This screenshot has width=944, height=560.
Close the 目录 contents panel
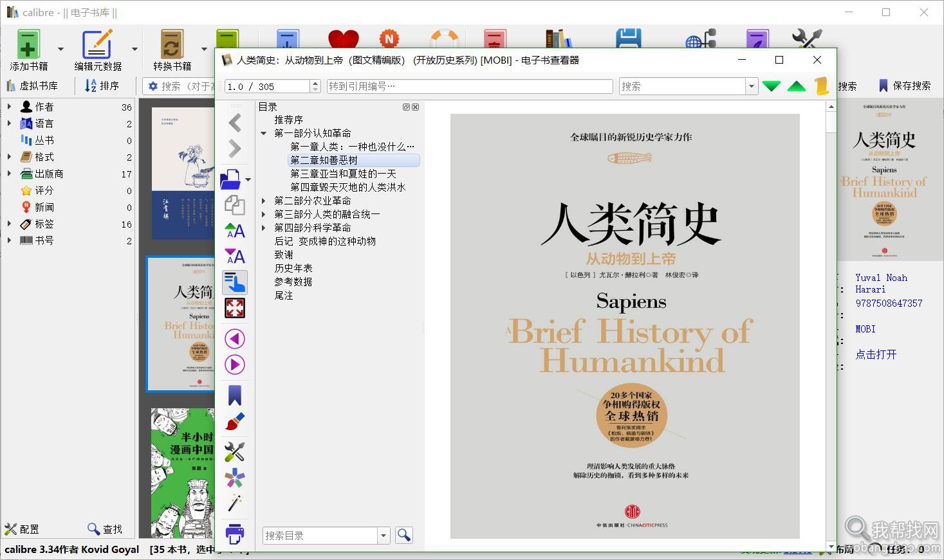tap(415, 107)
